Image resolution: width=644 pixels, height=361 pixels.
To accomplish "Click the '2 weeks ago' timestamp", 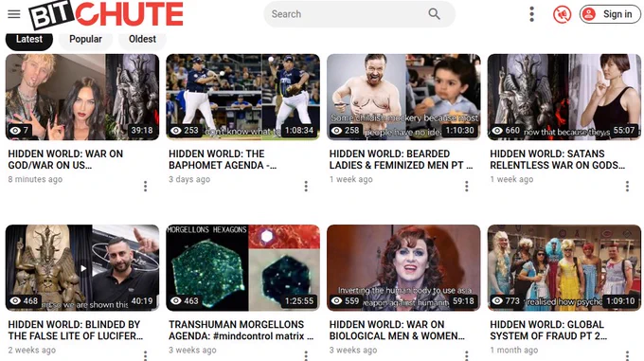I will tap(32, 351).
